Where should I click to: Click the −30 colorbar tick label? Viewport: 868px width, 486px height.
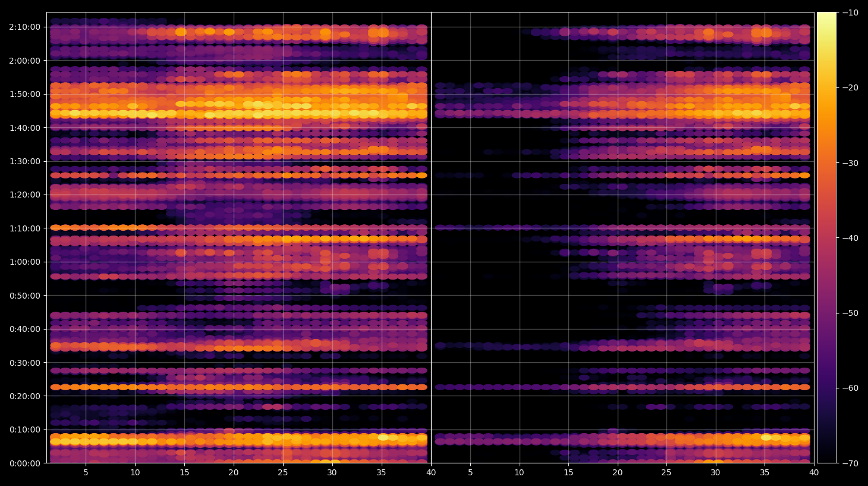click(850, 163)
